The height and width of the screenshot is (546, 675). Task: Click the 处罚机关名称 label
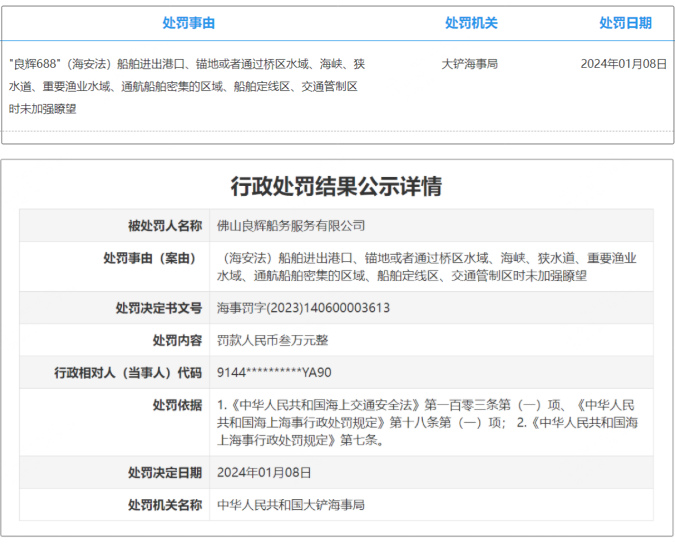point(165,505)
